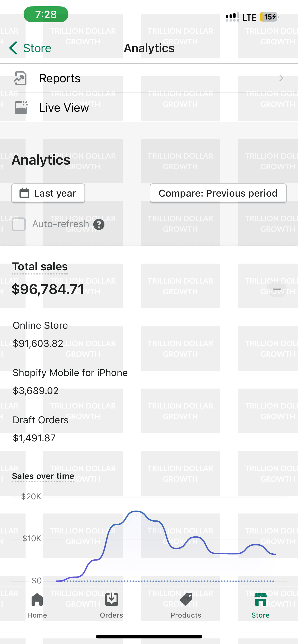Expand Reports via right chevron

click(x=281, y=78)
